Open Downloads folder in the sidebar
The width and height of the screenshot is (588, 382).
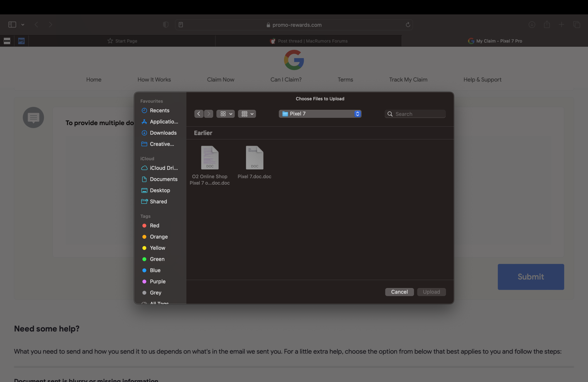(x=163, y=133)
